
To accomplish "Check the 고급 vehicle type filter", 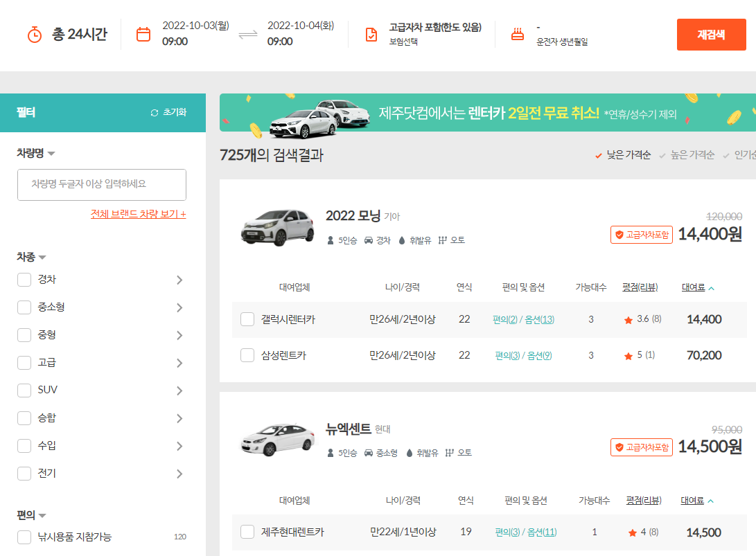I will [x=24, y=363].
